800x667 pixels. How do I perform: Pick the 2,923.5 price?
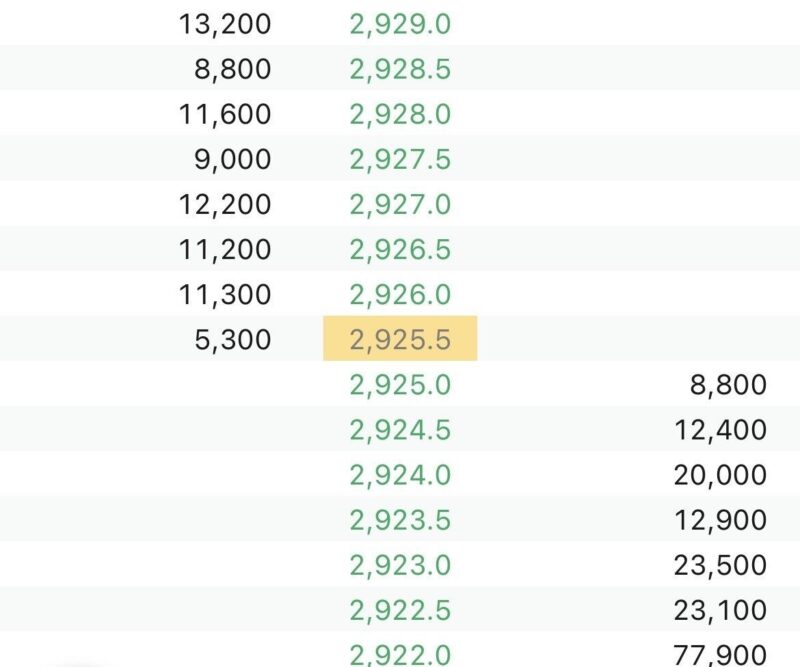click(x=400, y=520)
